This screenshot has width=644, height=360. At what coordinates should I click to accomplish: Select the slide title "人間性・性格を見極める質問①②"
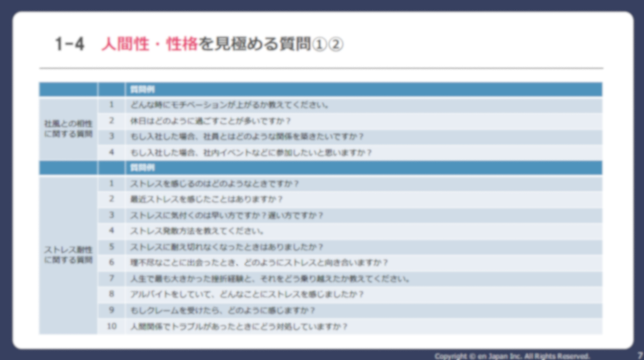point(222,44)
